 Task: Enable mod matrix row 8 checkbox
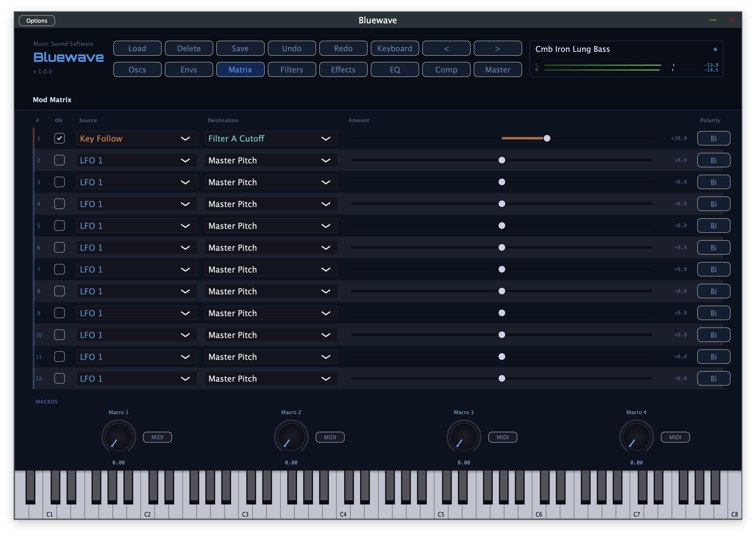59,291
